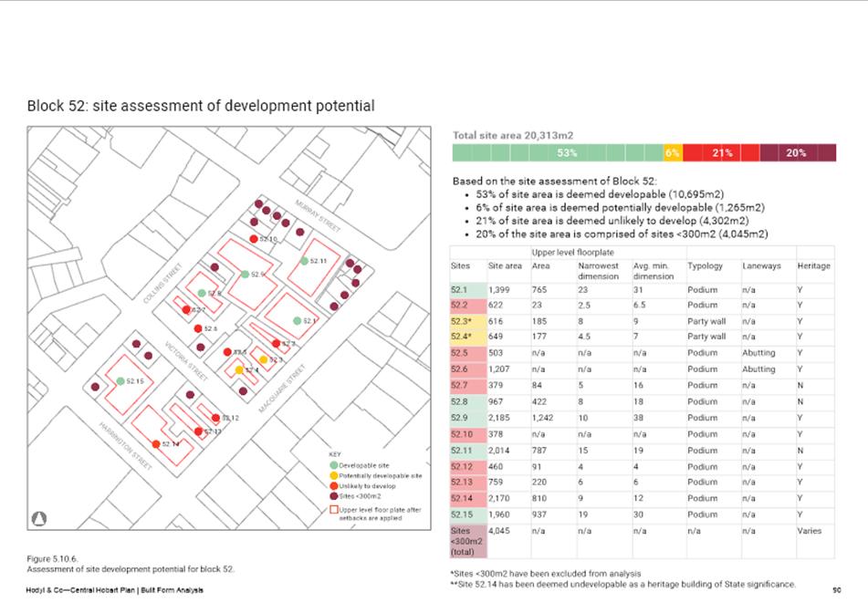Click the yellow Potentially developable site key dot
Viewport: 868px width, 613px height.
[334, 476]
